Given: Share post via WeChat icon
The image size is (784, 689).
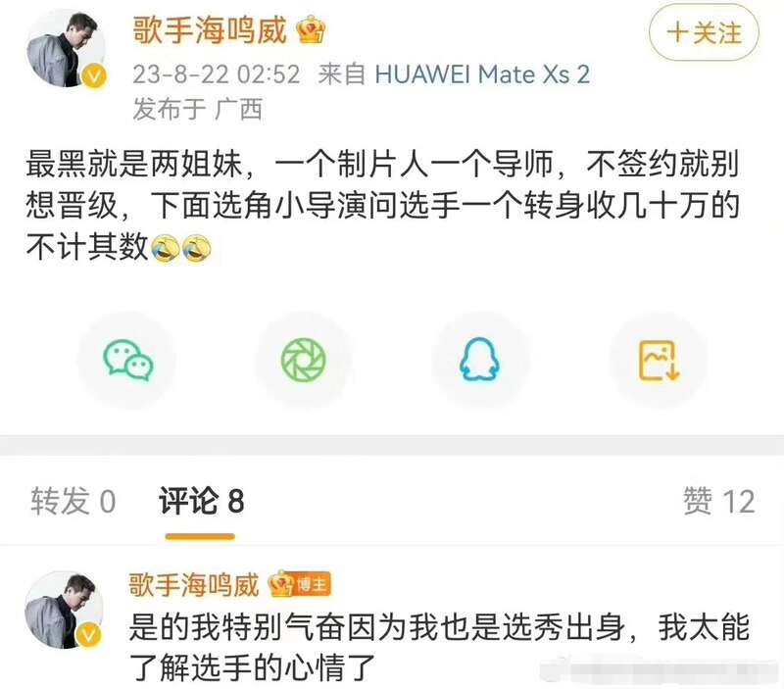Looking at the screenshot, I should point(128,360).
